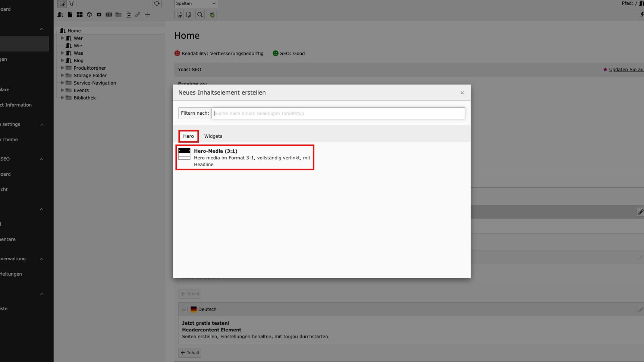The width and height of the screenshot is (644, 362).
Task: Select the folder page type icon
Action: coord(118,15)
